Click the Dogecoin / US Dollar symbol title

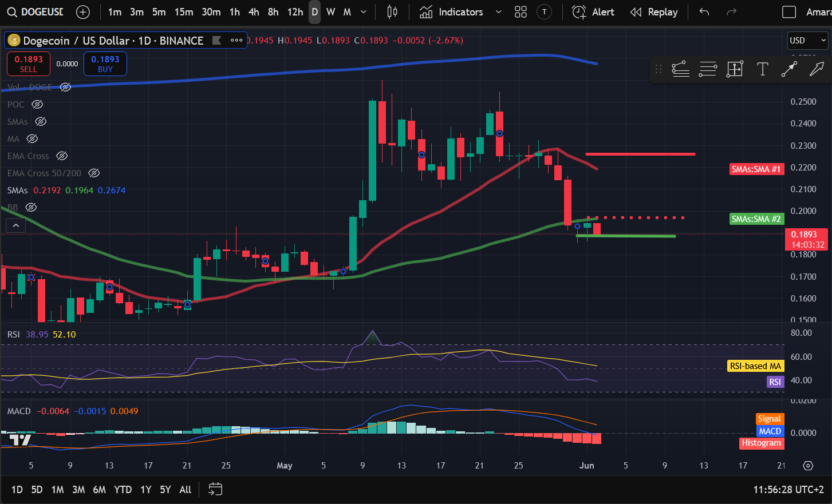tap(113, 41)
